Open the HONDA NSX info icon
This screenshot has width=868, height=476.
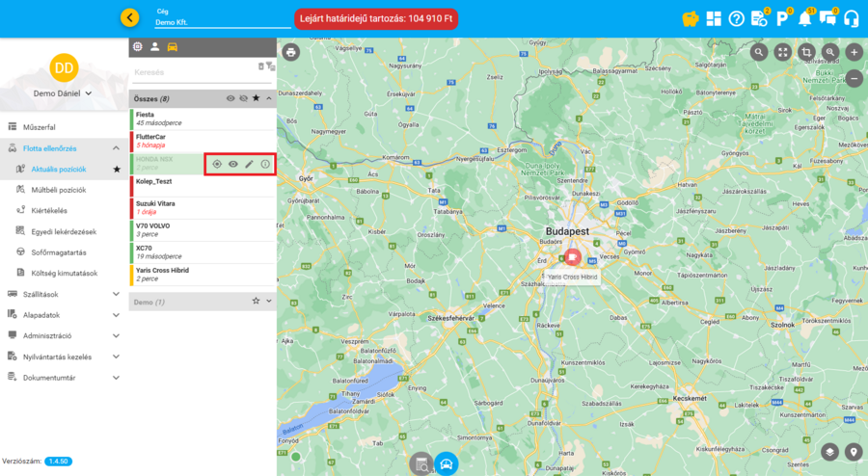tap(265, 165)
